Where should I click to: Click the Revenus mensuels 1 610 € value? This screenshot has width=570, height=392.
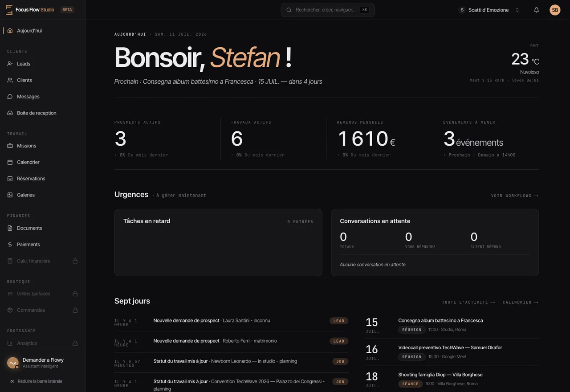coord(366,139)
